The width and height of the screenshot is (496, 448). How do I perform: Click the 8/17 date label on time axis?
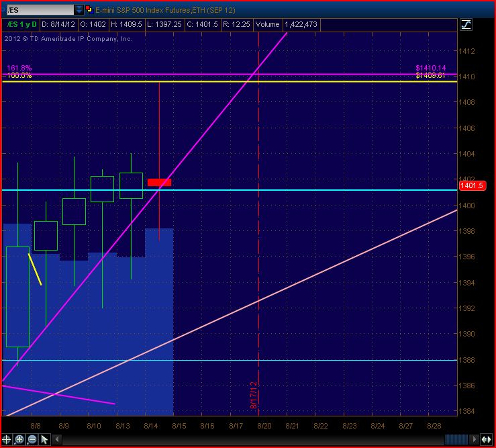236,426
